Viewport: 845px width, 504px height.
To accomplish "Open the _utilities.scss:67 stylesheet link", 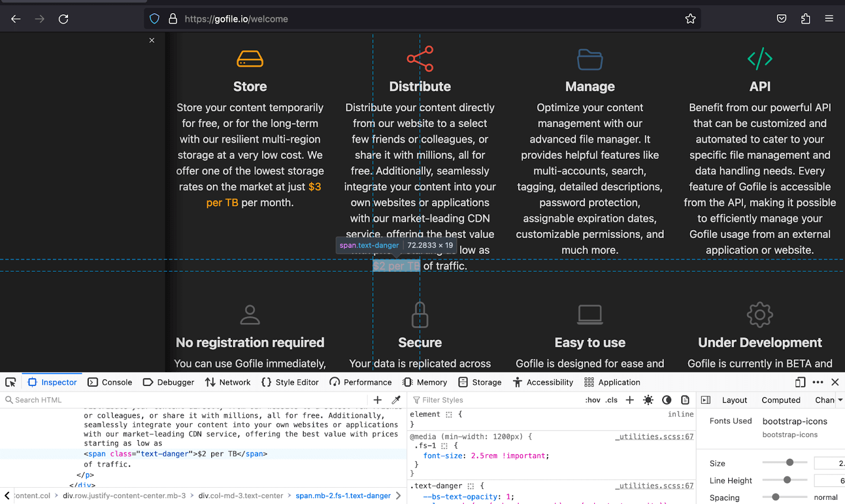I will [x=654, y=436].
